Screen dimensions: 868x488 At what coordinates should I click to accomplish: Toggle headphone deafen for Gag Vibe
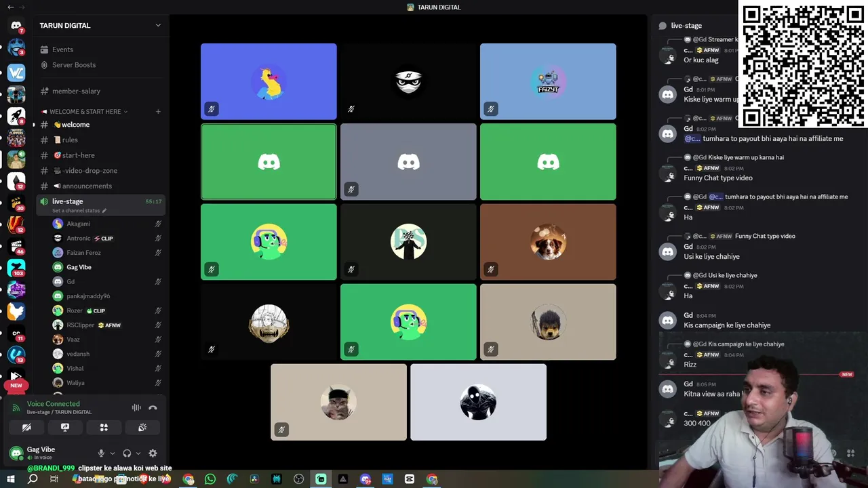[x=127, y=453]
